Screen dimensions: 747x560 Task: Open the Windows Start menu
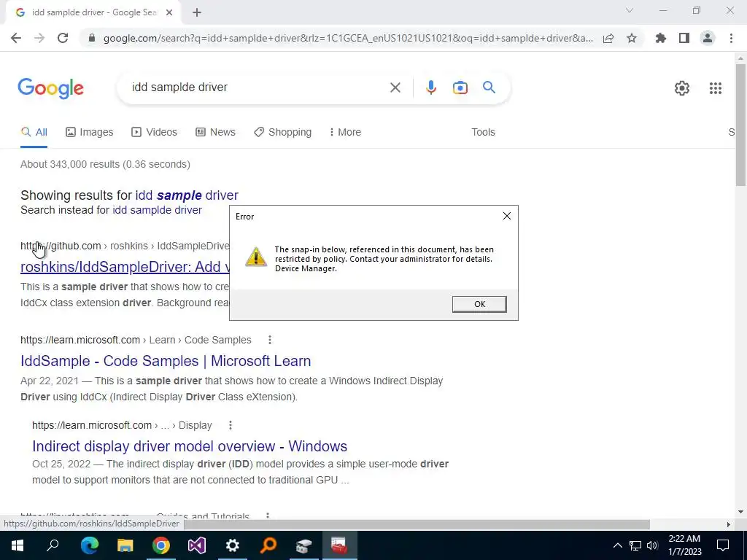[x=18, y=545]
